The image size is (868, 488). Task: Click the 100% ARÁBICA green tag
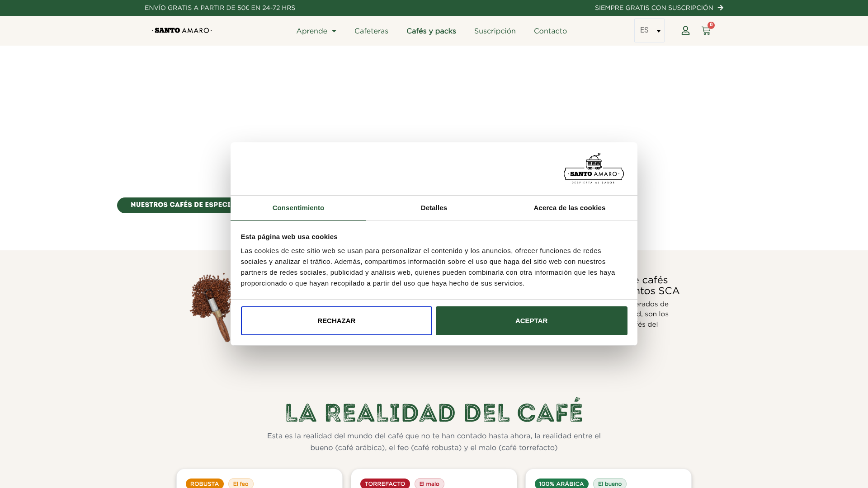[561, 483]
